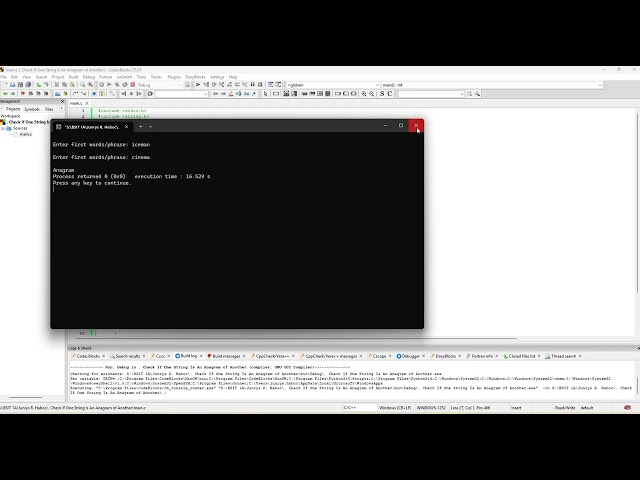Click the C toolbar icon
This screenshot has height=480, width=640.
tap(390, 93)
